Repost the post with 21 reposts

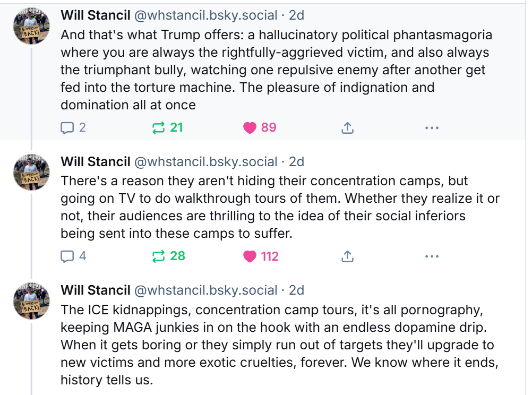(168, 127)
